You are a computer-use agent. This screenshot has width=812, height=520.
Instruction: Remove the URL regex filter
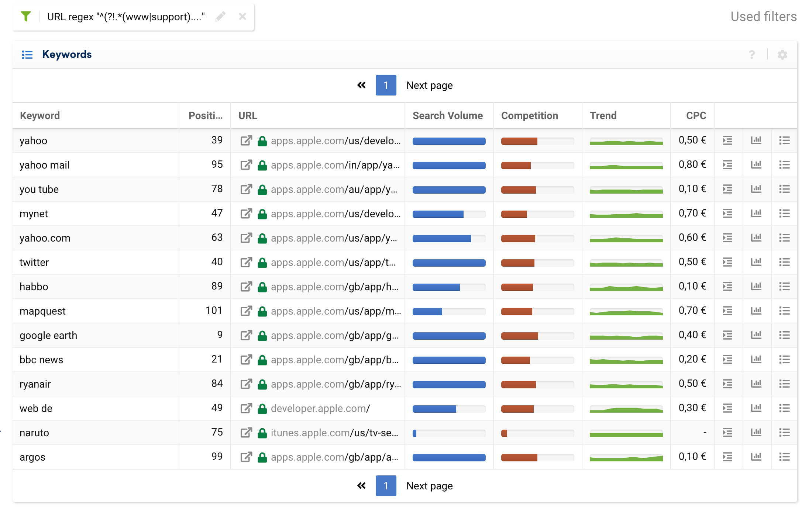pyautogui.click(x=242, y=17)
